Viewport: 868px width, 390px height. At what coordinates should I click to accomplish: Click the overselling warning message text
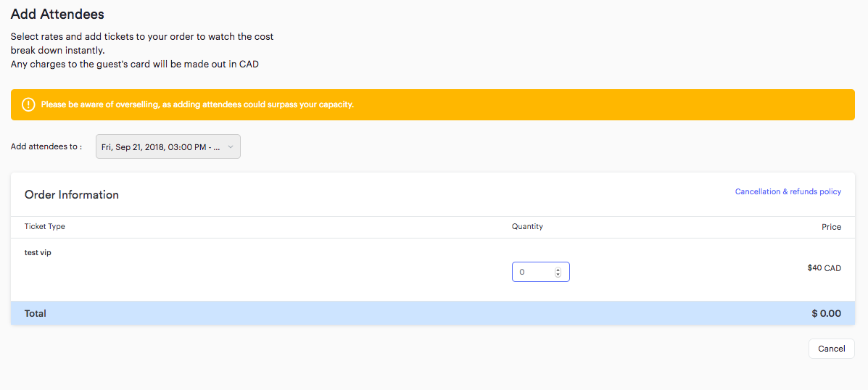(x=197, y=104)
